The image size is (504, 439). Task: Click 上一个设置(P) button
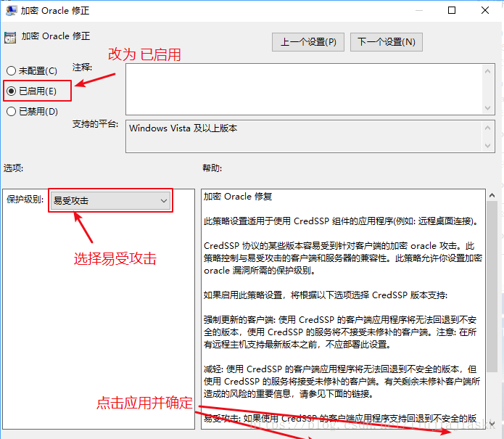pyautogui.click(x=308, y=42)
